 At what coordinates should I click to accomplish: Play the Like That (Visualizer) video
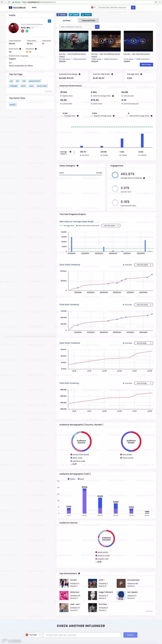pos(134,41)
